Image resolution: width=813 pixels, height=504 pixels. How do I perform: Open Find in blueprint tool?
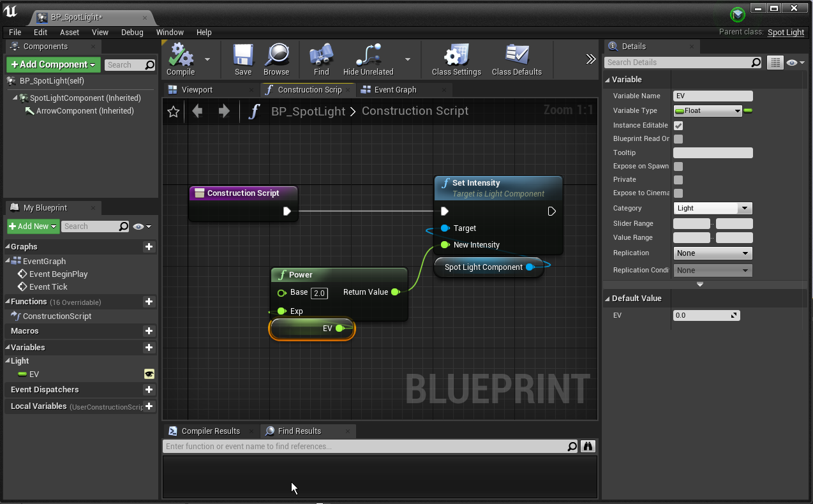322,59
